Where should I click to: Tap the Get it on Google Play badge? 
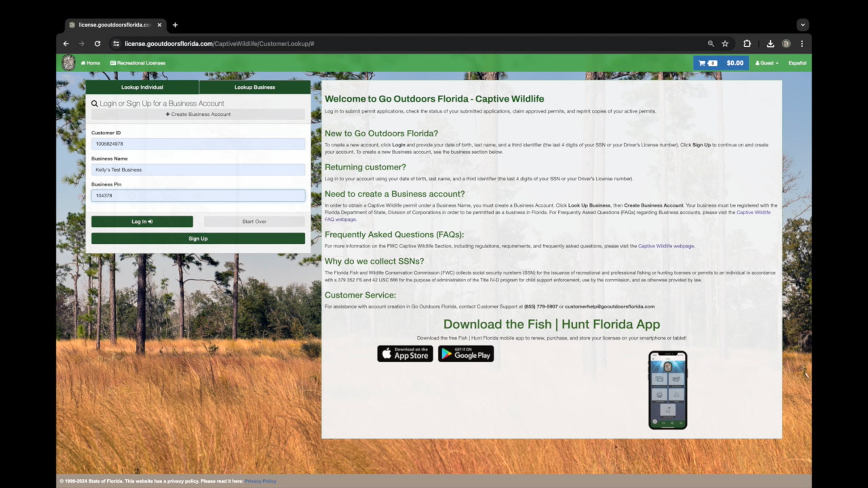[x=466, y=354]
